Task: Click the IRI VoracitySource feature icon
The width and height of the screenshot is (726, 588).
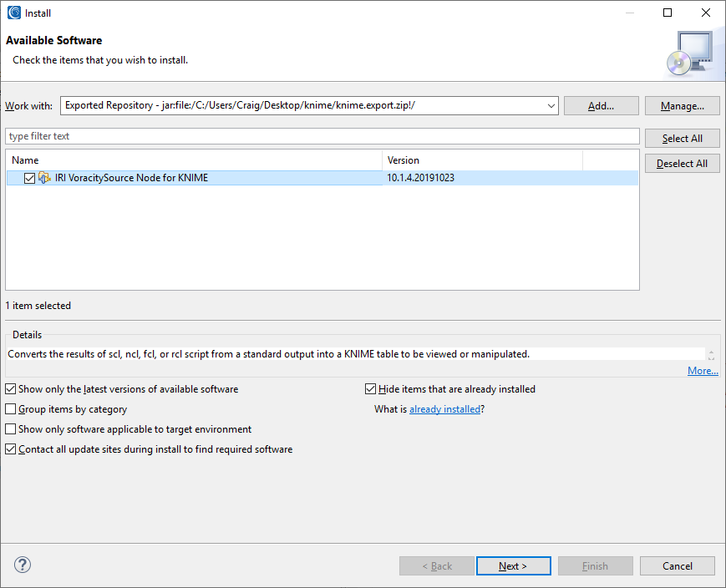Action: click(x=44, y=178)
